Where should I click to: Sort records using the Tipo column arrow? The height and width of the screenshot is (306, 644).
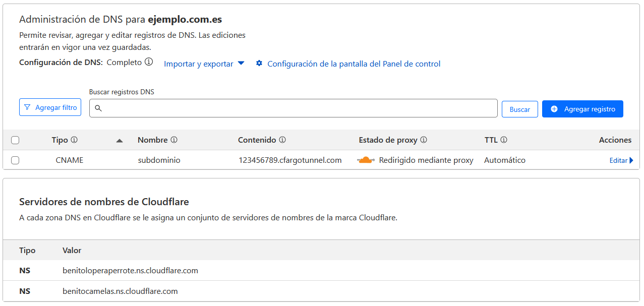(120, 141)
